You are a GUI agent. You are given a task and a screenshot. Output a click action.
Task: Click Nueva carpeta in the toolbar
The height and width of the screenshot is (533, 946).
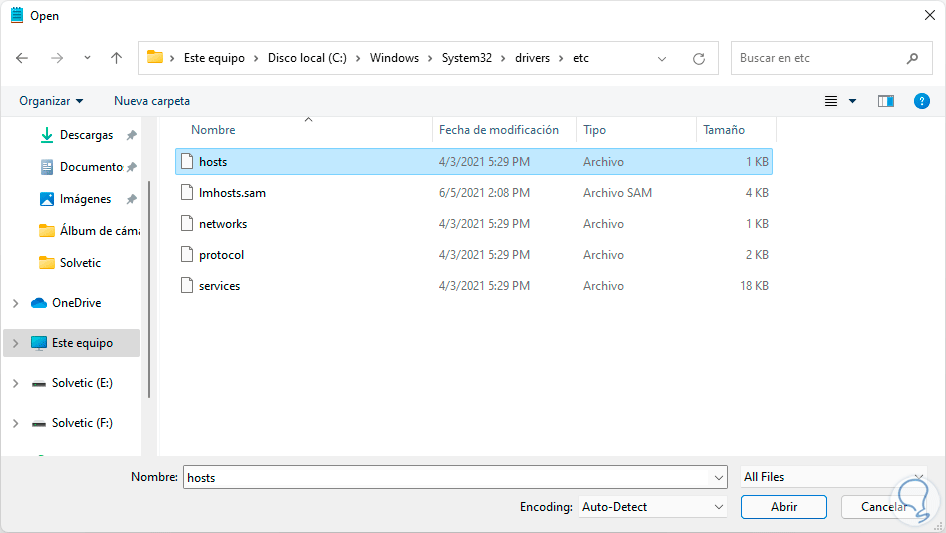(x=152, y=101)
